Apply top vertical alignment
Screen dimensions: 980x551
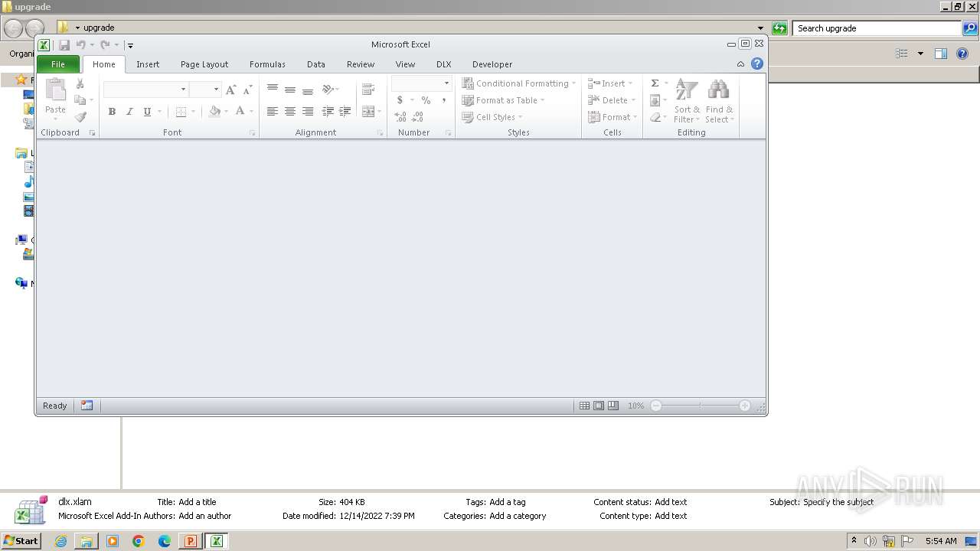272,90
